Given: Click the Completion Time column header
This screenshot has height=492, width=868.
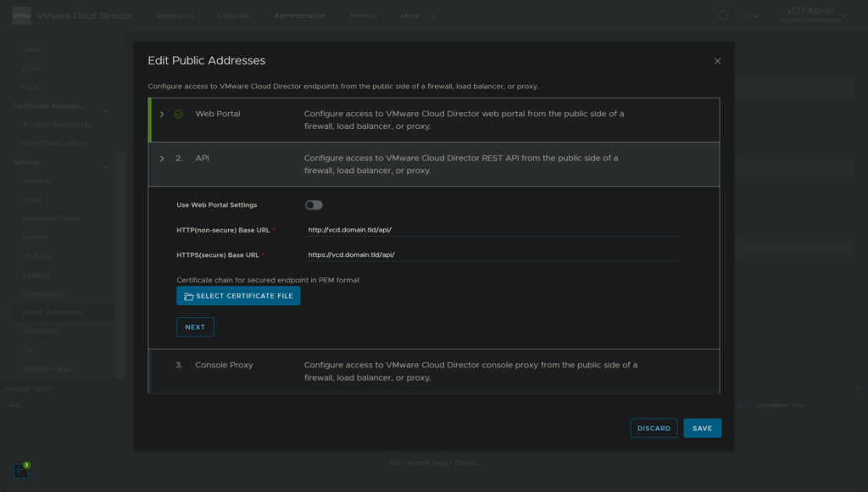Looking at the screenshot, I should point(780,405).
